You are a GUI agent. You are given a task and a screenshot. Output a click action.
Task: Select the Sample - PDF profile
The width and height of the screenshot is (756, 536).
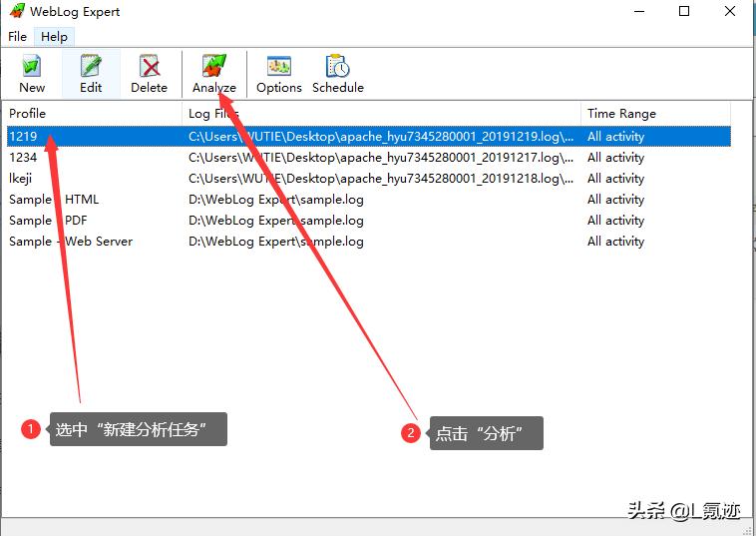click(48, 221)
